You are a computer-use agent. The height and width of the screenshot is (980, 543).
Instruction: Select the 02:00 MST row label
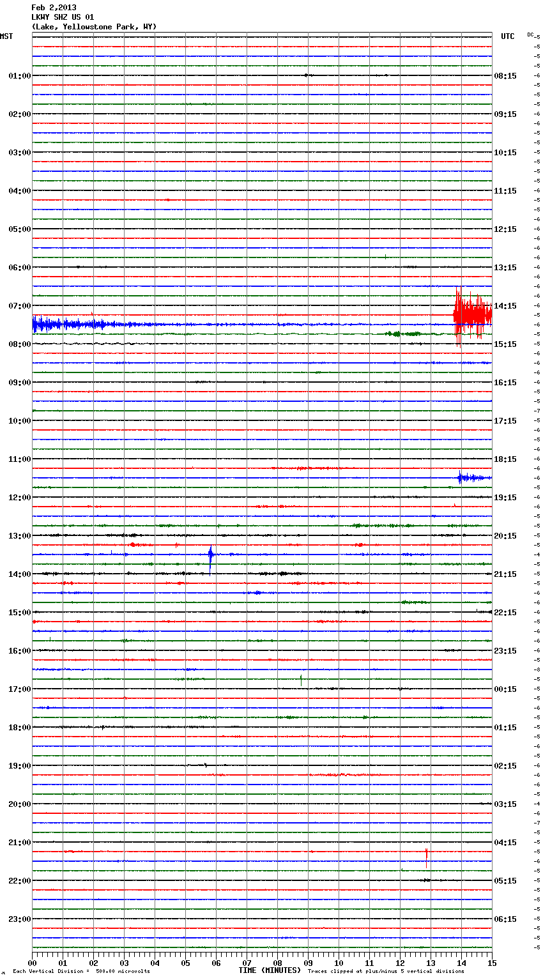click(20, 114)
